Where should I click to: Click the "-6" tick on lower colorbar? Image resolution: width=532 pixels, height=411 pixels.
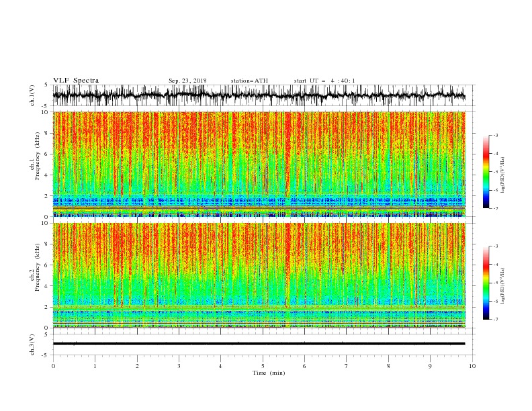pos(495,301)
